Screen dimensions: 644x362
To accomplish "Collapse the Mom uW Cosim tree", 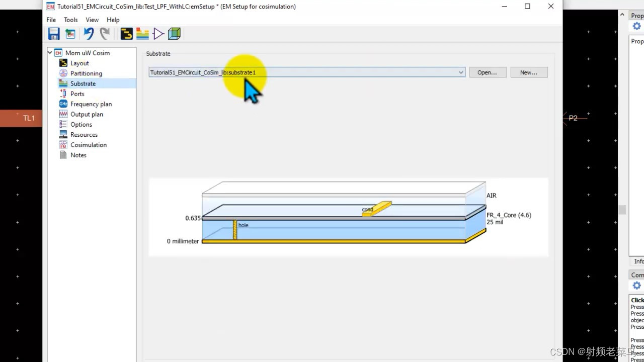I will point(49,52).
